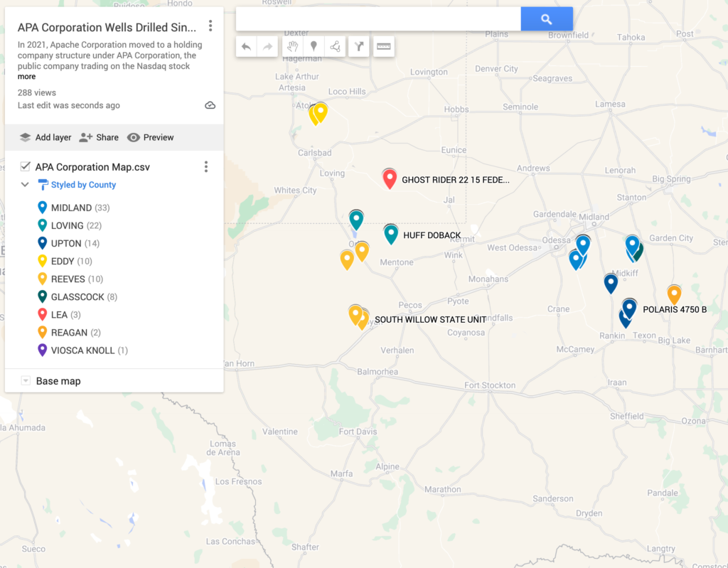Viewport: 728px width, 568px height.
Task: Click the '288 views' text
Action: [x=37, y=92]
